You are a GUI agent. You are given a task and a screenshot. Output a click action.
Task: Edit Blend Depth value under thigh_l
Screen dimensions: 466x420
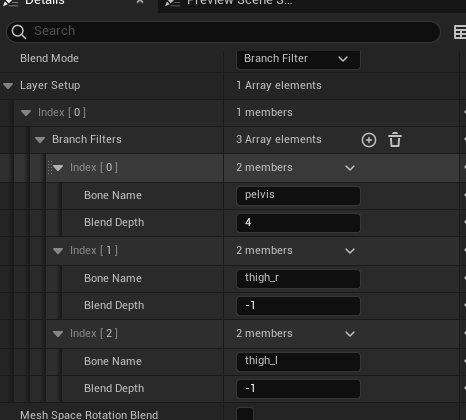point(298,389)
